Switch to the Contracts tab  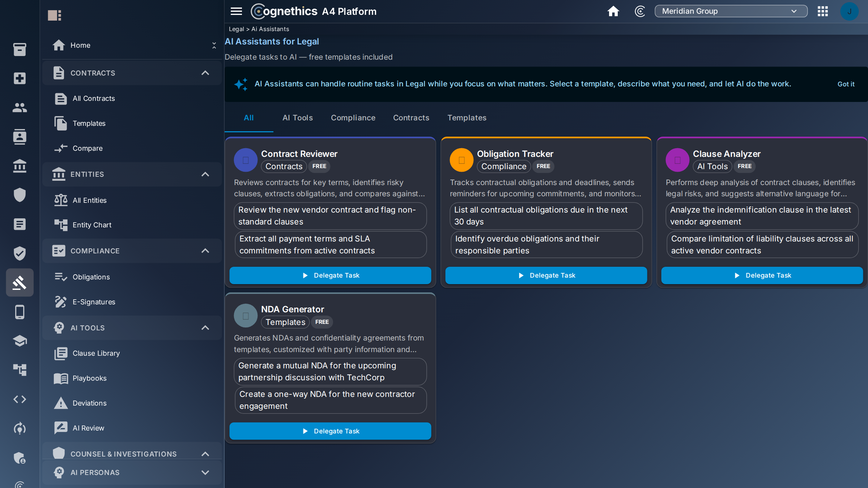(411, 118)
